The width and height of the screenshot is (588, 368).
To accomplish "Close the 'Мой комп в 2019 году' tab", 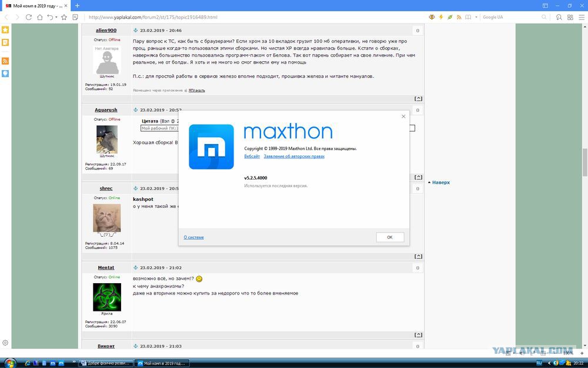I will pos(66,6).
